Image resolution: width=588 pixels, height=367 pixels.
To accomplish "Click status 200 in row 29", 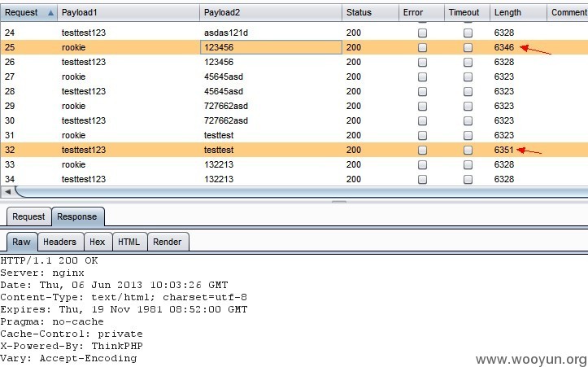I will click(353, 107).
